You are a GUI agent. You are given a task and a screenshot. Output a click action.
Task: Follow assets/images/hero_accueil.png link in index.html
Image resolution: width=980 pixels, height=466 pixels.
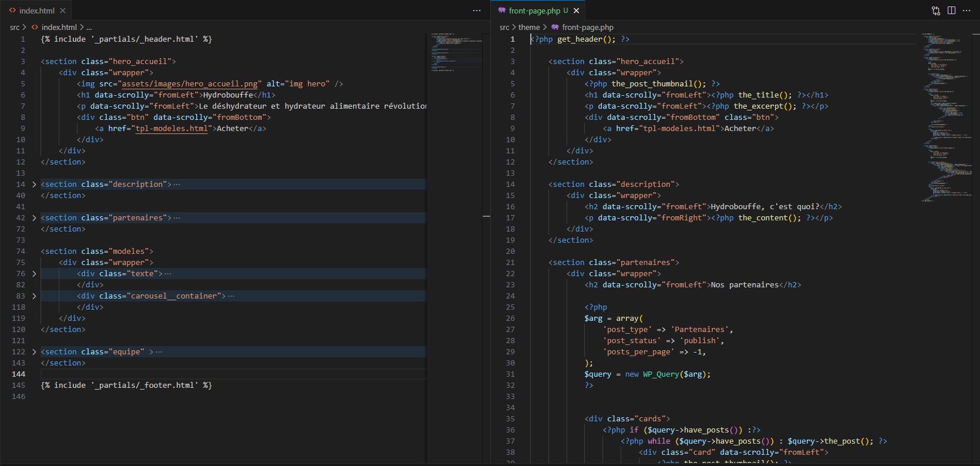(x=190, y=84)
